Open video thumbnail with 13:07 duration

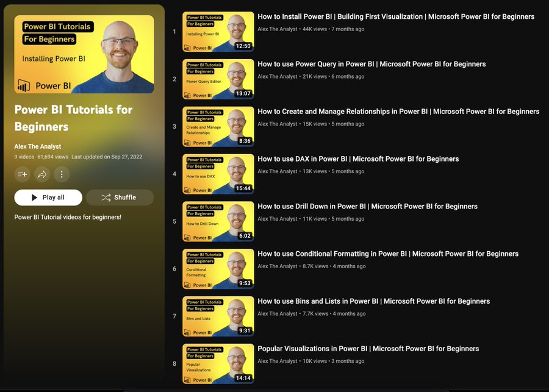coord(218,79)
